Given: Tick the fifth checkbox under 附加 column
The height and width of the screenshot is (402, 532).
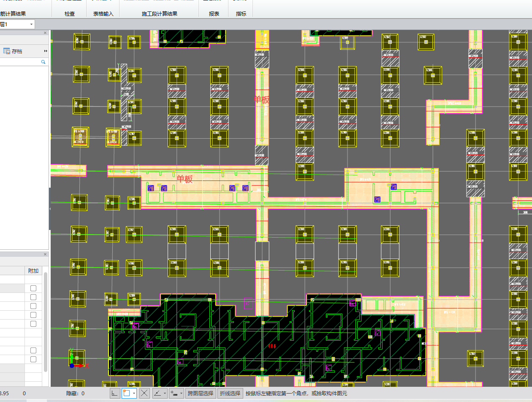Looking at the screenshot, I should tap(33, 324).
